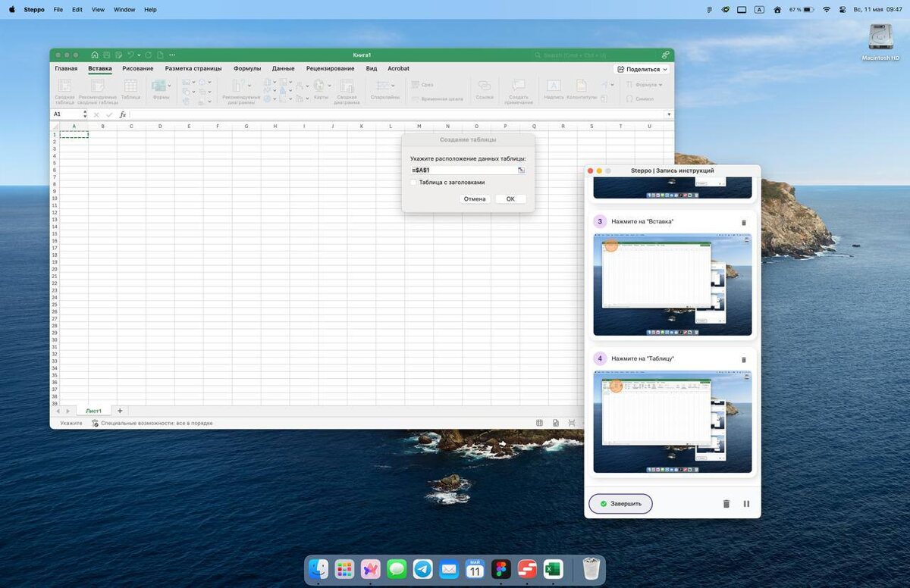This screenshot has height=588, width=910.
Task: Open the Acrobat ribbon tab
Action: (399, 69)
